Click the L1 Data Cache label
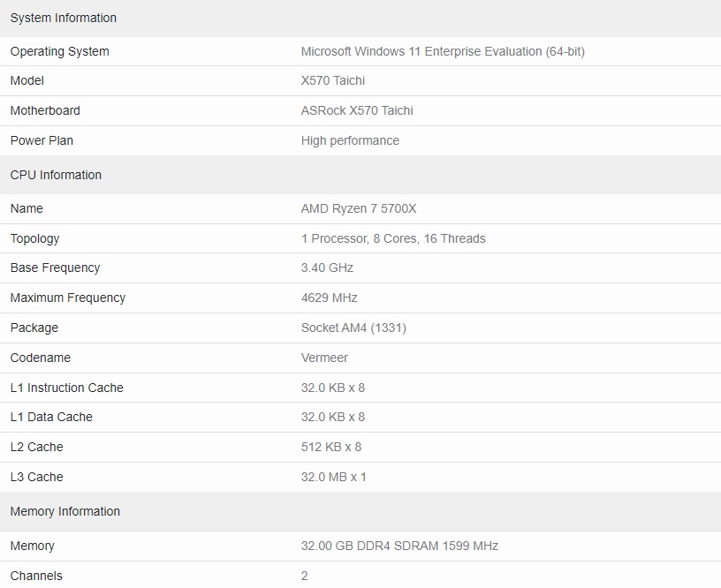The image size is (721, 588). pos(51,417)
